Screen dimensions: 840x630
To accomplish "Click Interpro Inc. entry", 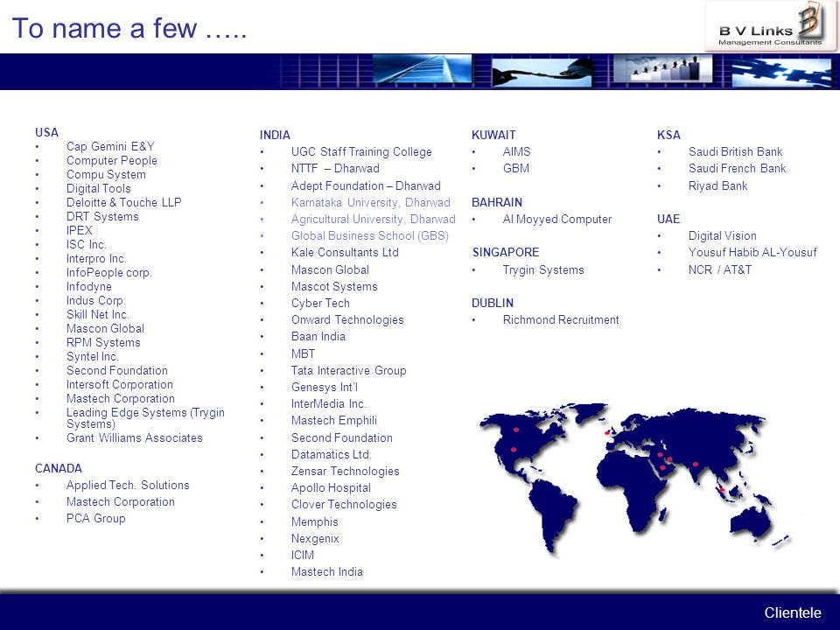I will click(96, 258).
